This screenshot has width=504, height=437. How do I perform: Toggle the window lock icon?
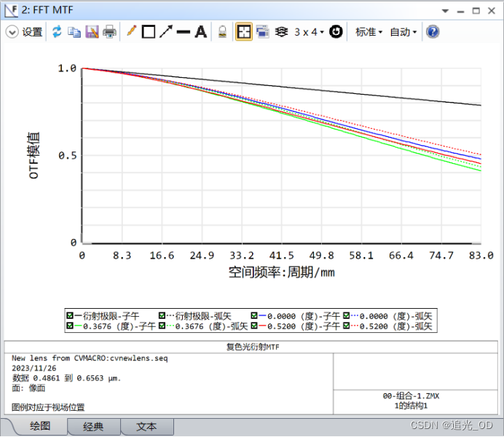(222, 32)
